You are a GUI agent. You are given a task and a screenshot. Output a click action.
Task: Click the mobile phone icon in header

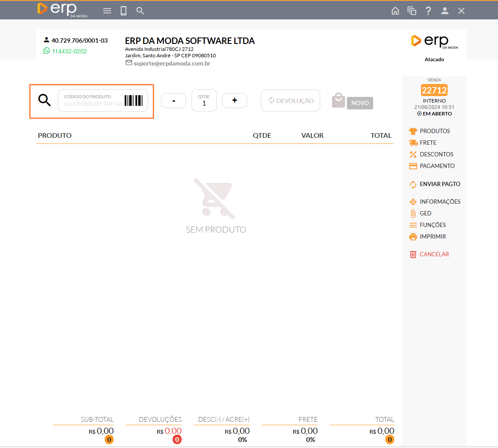124,11
